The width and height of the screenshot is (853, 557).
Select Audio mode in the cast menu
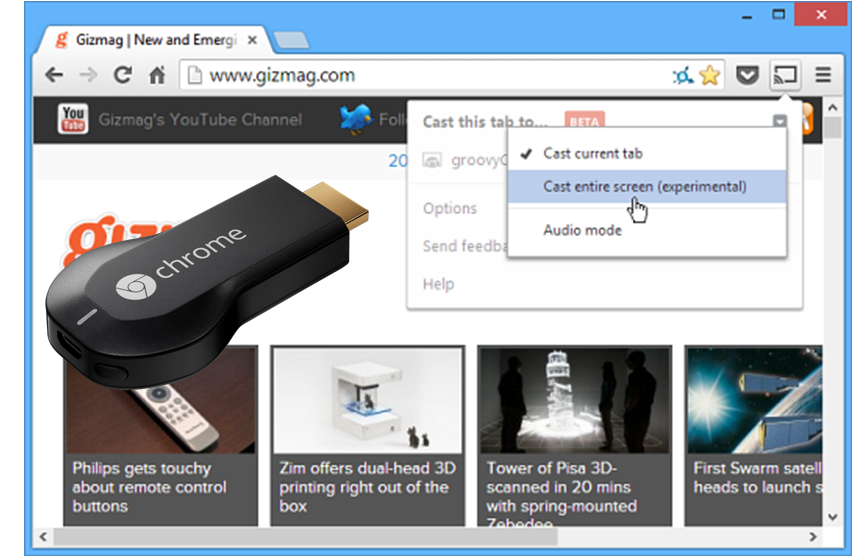pos(647,230)
